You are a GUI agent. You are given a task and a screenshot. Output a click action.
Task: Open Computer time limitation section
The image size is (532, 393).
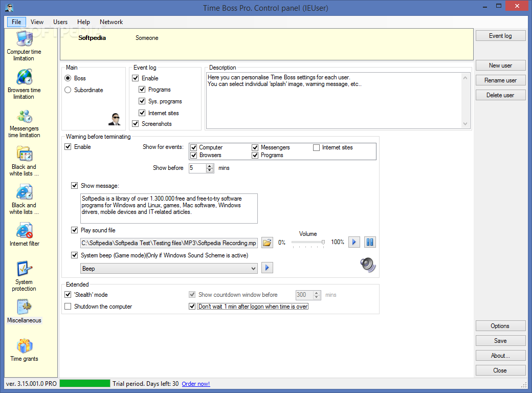point(24,46)
